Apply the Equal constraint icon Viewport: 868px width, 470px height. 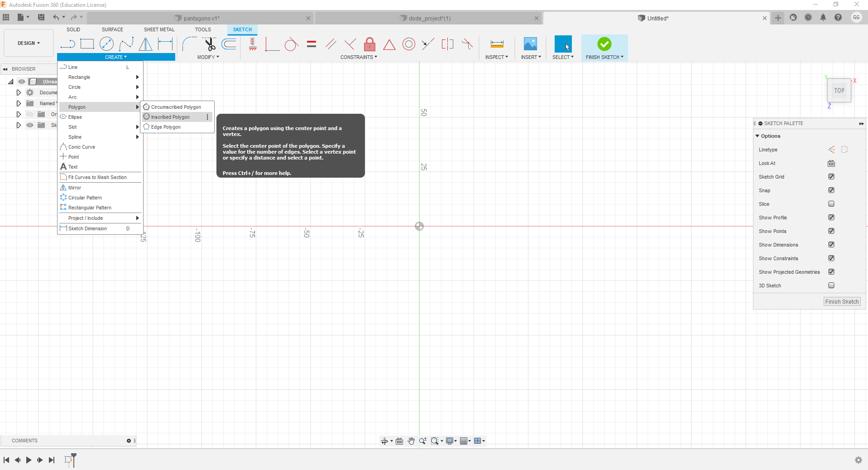tap(312, 44)
